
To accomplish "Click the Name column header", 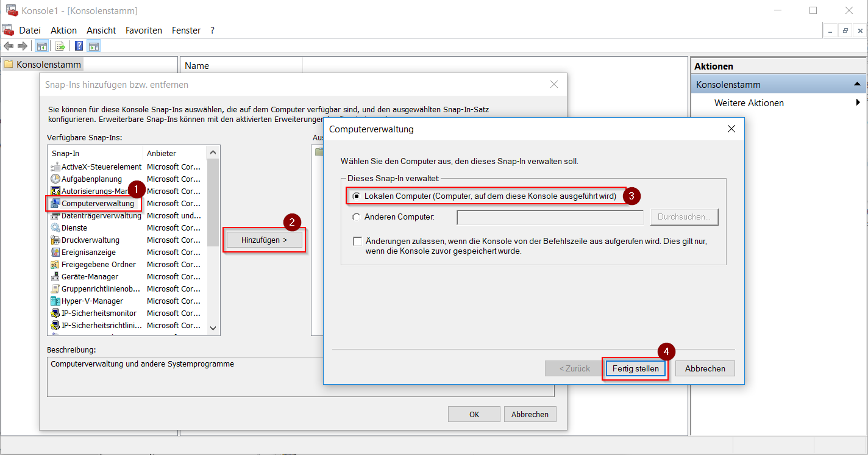I will point(197,66).
